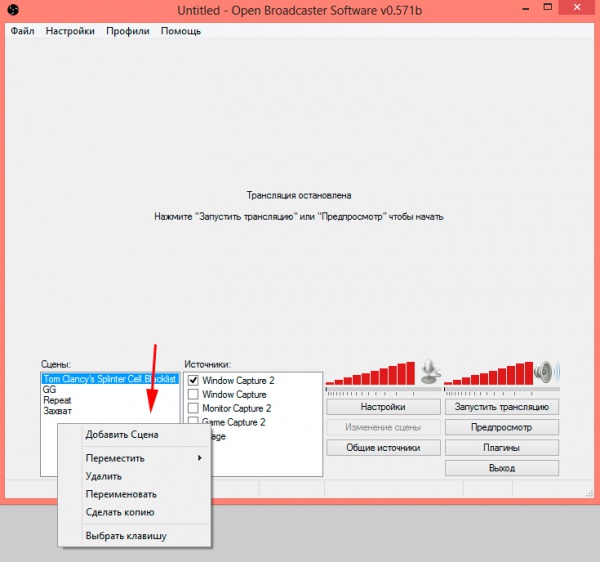The height and width of the screenshot is (562, 600).
Task: Select the GG scene in the list
Action: pos(50,390)
